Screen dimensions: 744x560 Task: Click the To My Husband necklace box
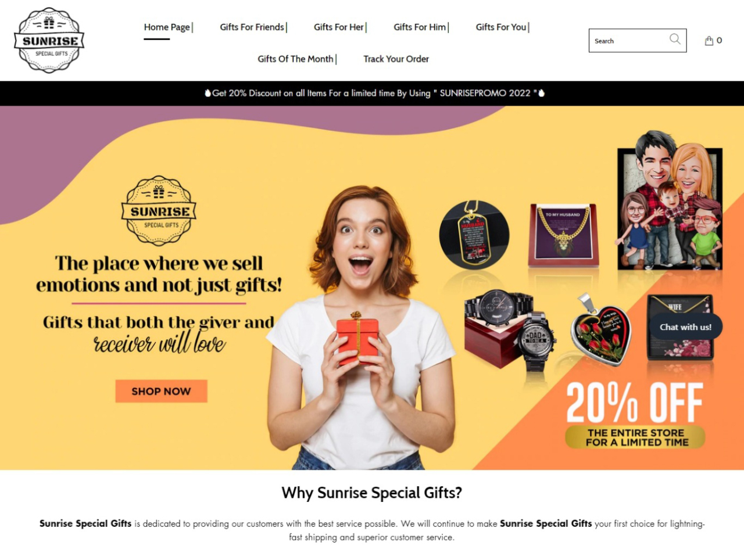coord(563,235)
